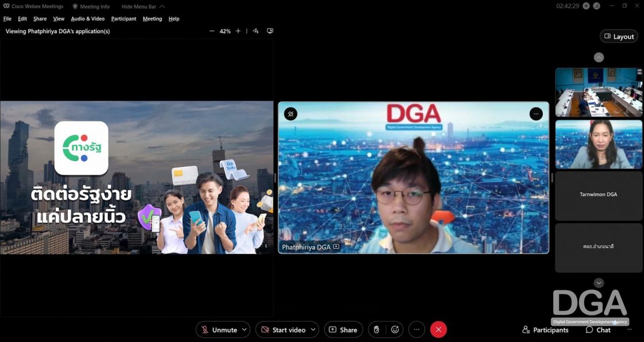Click the Cisco Webex Meetings logo icon
The width and height of the screenshot is (644, 342).
[6, 6]
